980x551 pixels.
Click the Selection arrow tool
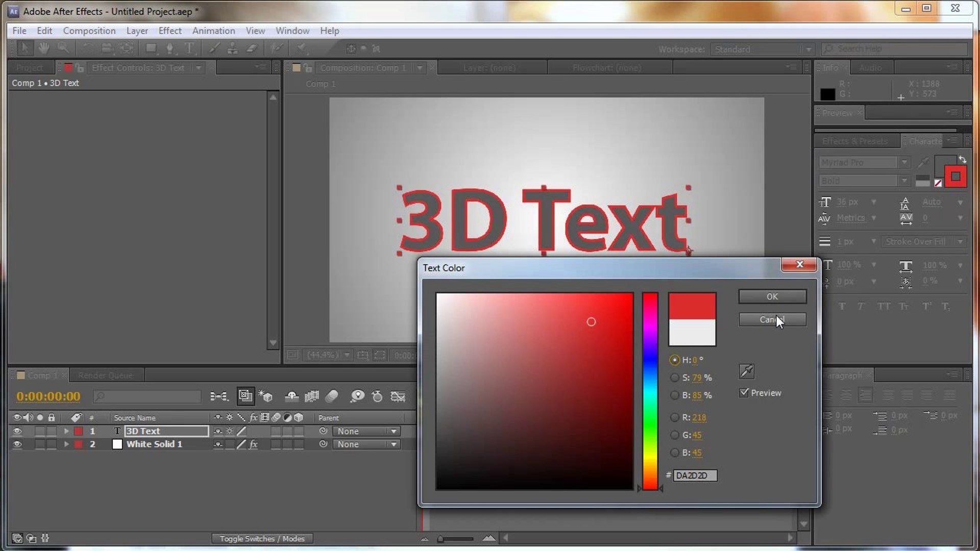click(24, 48)
